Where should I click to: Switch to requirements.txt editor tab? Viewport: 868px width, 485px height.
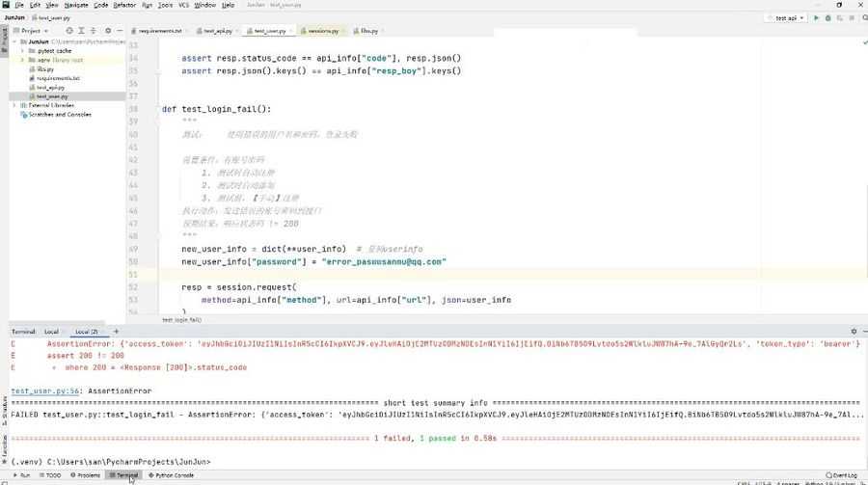(x=159, y=31)
